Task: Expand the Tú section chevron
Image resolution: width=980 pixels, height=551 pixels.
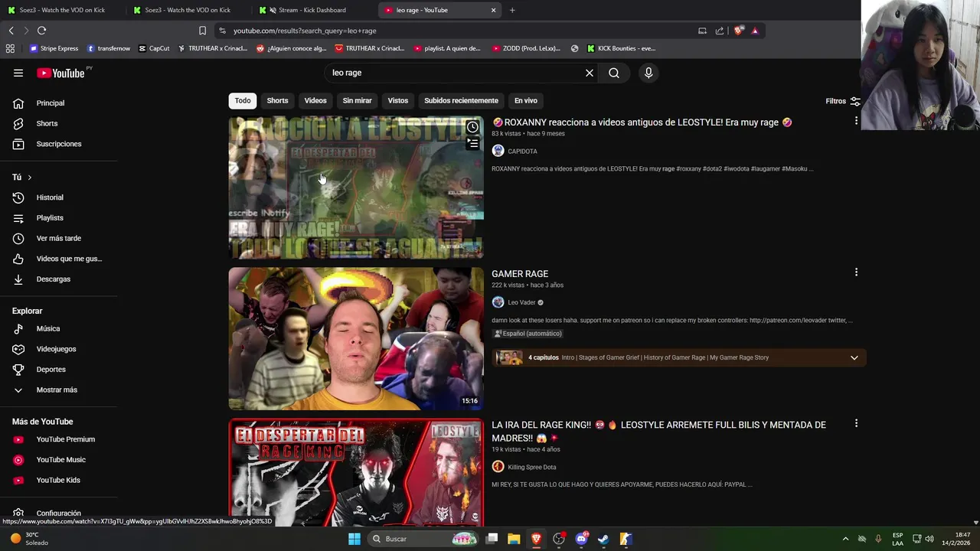Action: tap(29, 178)
